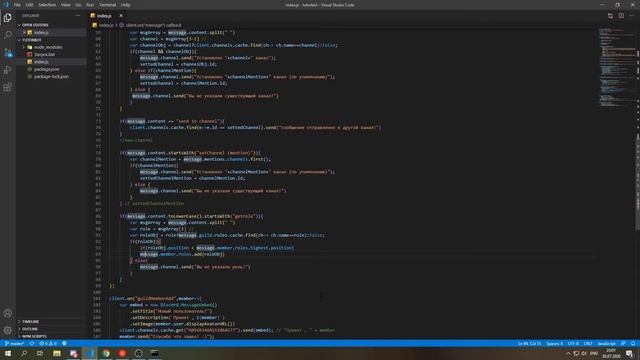The height and width of the screenshot is (360, 640).
Task: Click the master branch indicator in status bar
Action: tap(14, 344)
